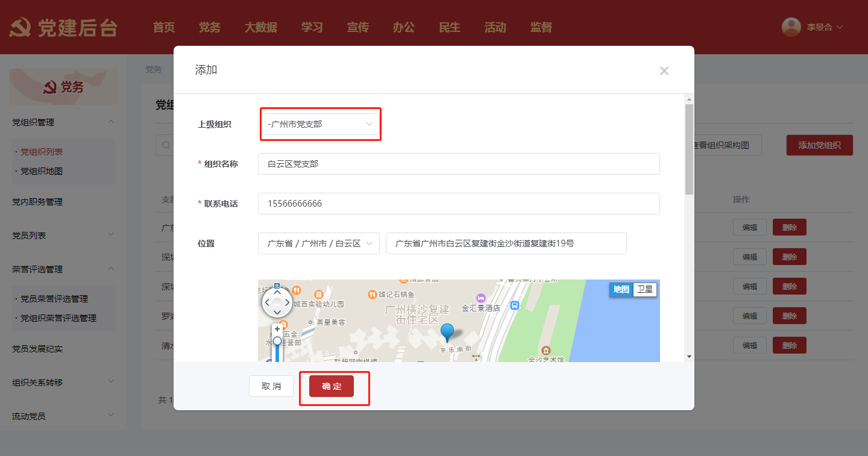868x456 pixels.
Task: Go to the 学习 navigation tab
Action: (x=312, y=27)
